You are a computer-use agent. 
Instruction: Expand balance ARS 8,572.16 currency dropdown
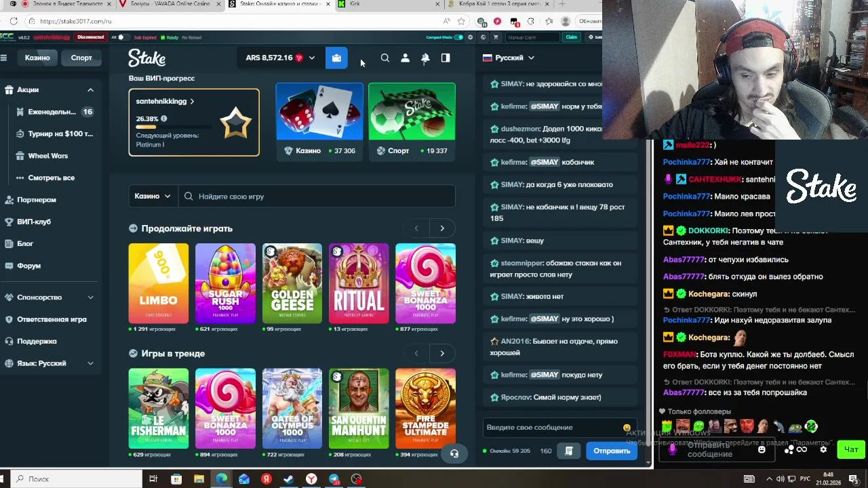(312, 58)
